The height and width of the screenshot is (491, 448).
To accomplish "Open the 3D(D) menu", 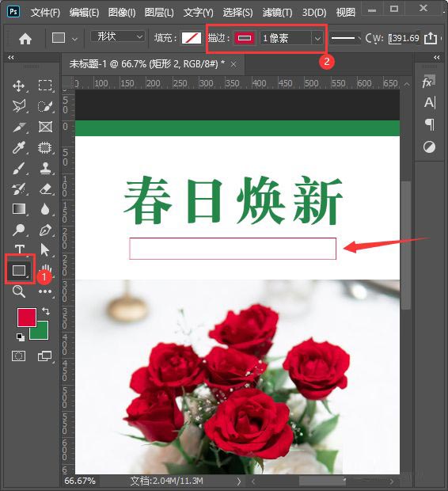I will coord(314,13).
